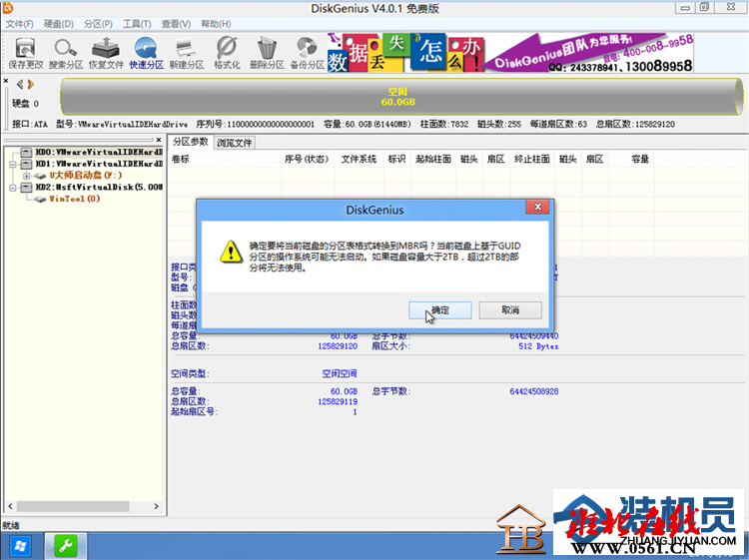The image size is (749, 560).
Task: Open the Partition (分区) menu
Action: (98, 24)
